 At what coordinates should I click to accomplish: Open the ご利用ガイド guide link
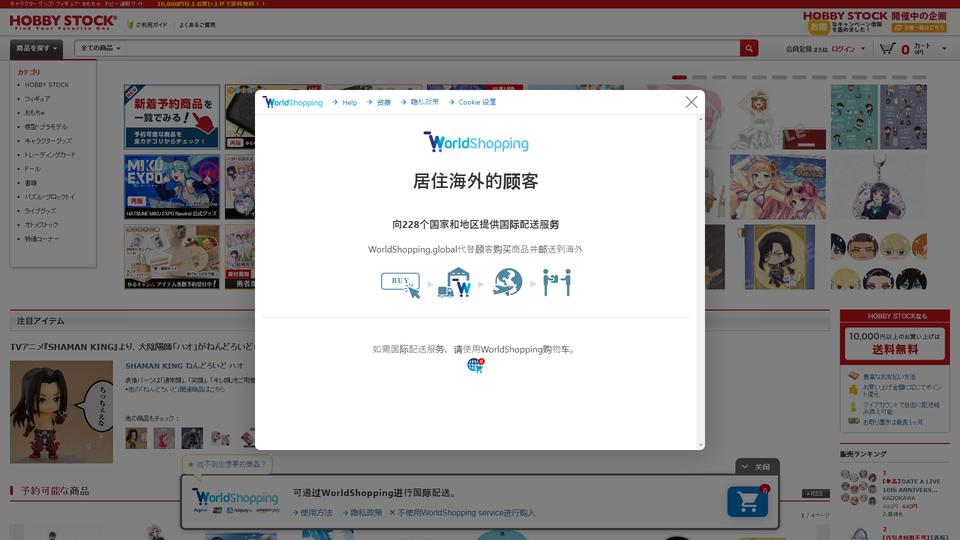pos(147,25)
